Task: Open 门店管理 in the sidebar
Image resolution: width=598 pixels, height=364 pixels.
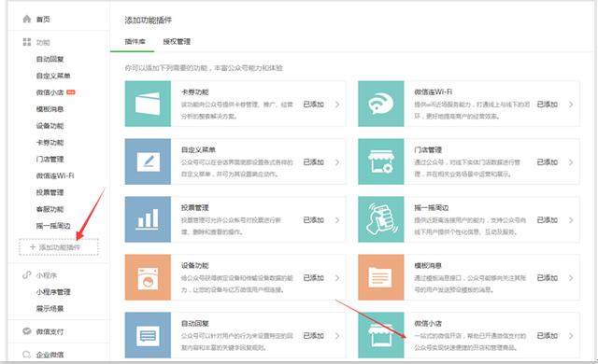Action: tap(50, 160)
